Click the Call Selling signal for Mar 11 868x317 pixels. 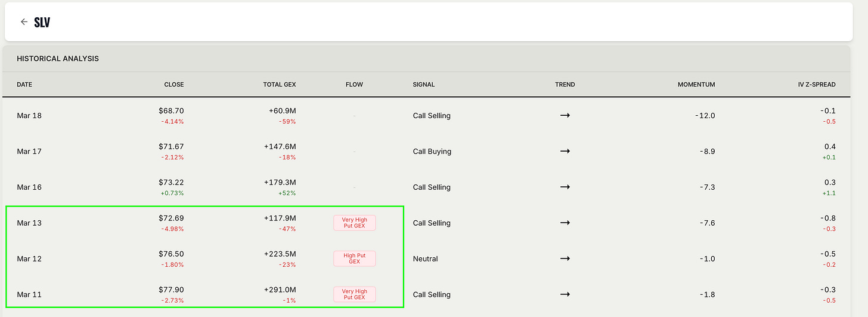click(432, 295)
